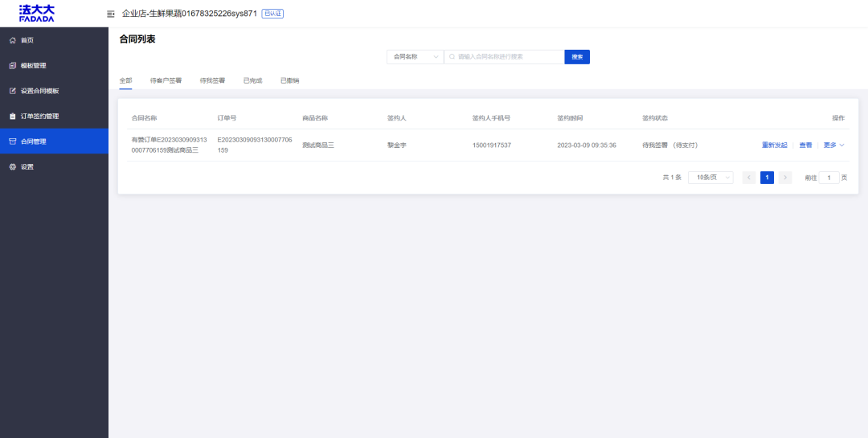Select 合同管理 in the sidebar

[x=55, y=141]
